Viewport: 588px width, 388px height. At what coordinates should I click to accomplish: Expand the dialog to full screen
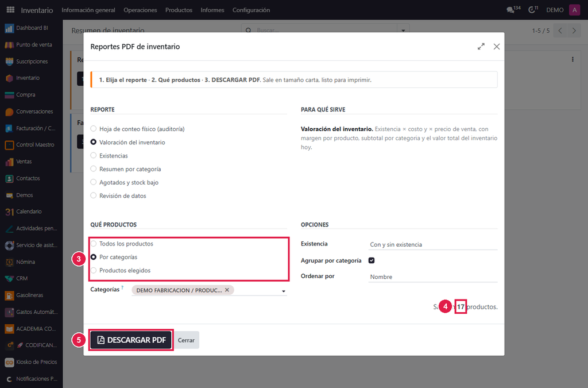pos(481,47)
